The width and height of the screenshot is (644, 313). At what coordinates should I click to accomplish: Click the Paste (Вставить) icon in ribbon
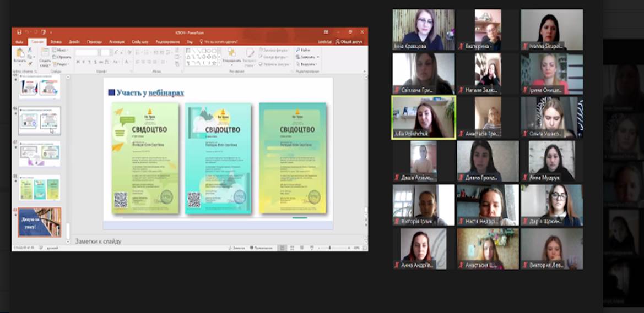pyautogui.click(x=20, y=53)
